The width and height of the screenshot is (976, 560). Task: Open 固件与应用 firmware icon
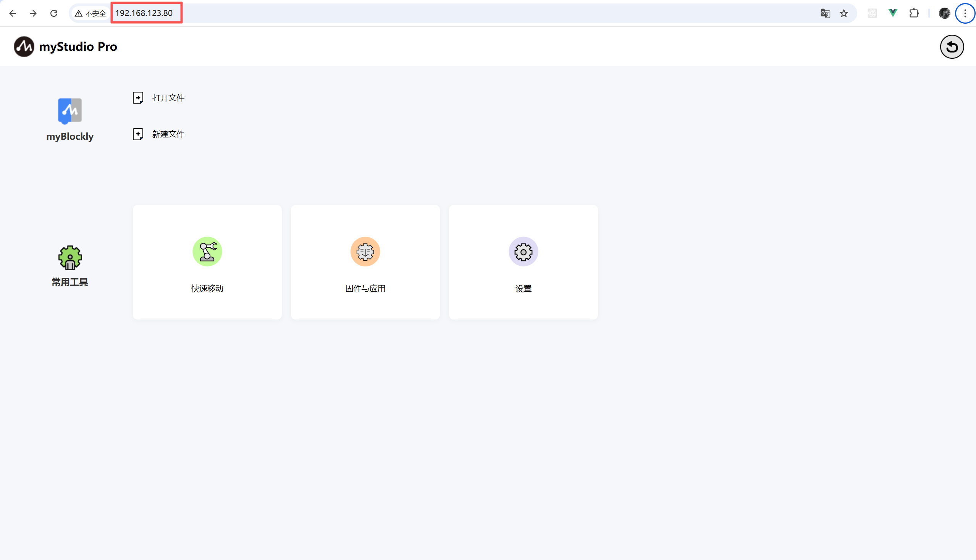point(365,252)
